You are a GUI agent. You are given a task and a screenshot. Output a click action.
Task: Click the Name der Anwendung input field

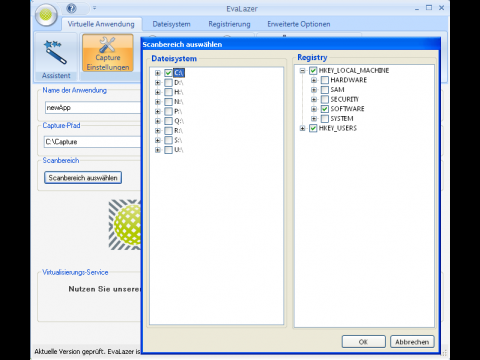pos(92,108)
